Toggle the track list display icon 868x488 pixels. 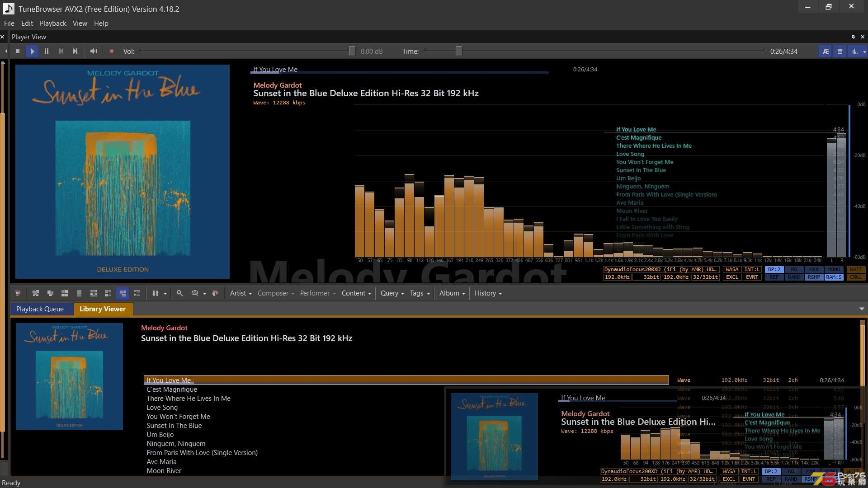pos(840,51)
